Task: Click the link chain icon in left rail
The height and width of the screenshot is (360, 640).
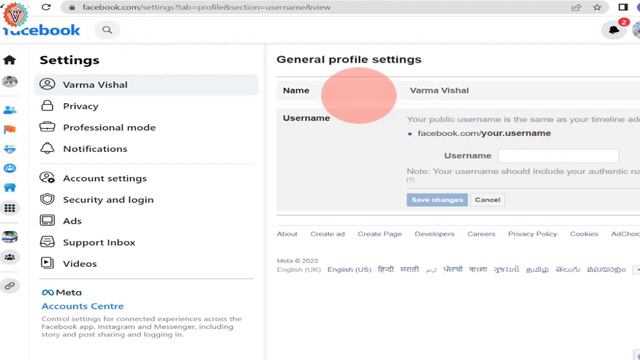Action: [x=10, y=286]
